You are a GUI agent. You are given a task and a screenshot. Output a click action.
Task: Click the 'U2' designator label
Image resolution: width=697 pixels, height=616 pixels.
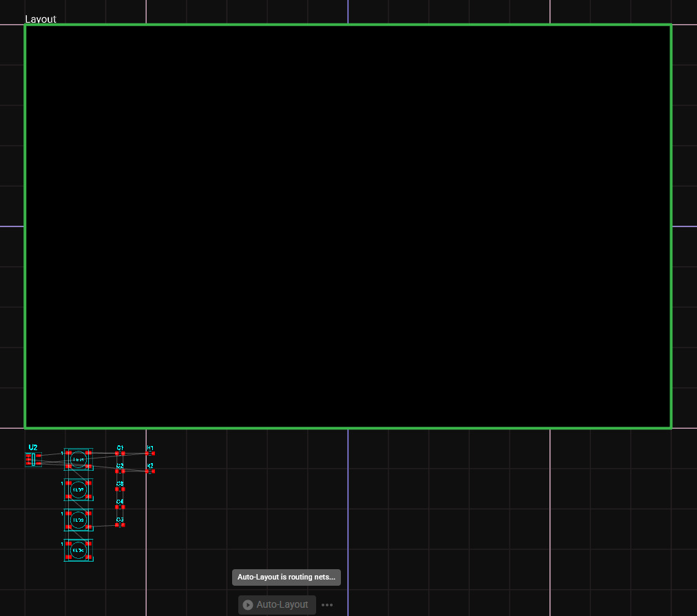(33, 447)
